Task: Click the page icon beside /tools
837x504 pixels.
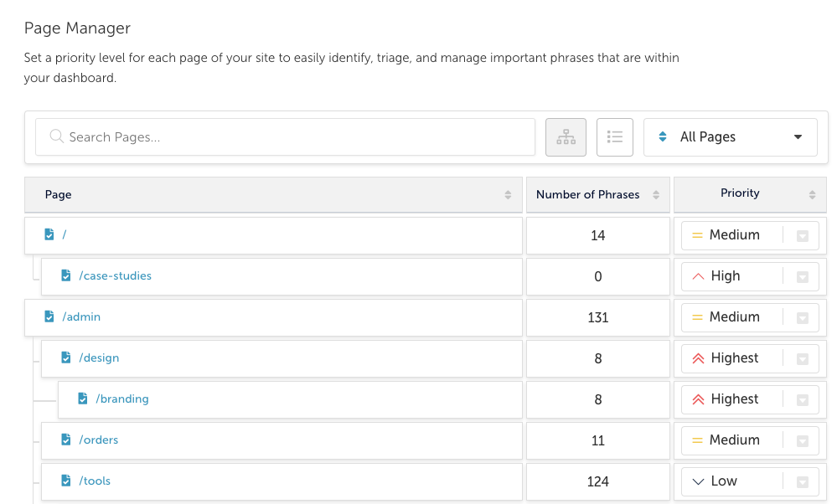Action: [65, 481]
